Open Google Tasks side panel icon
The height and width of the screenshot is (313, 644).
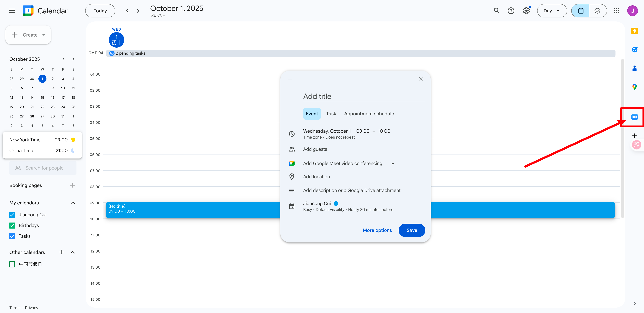coord(634,49)
